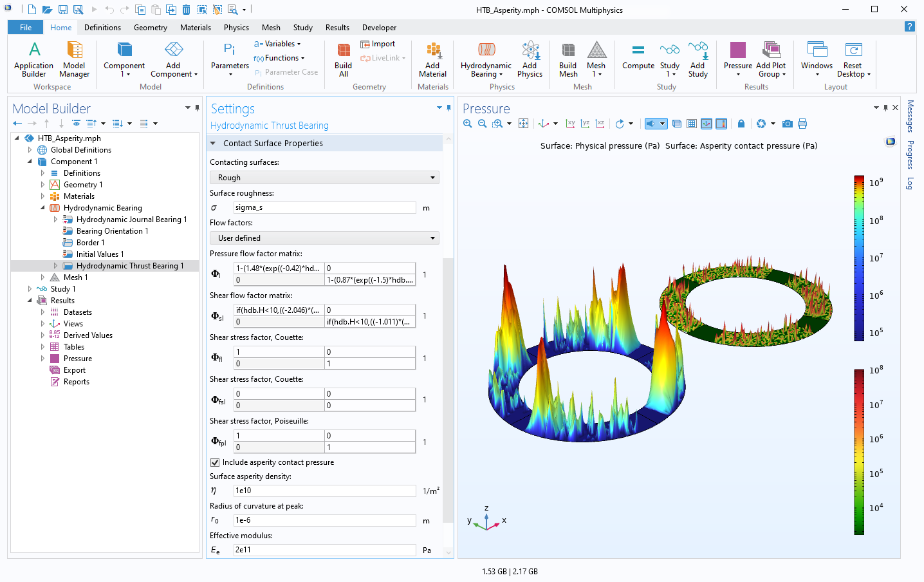Toggle the grid display in graphics toolbar
This screenshot has height=582, width=924.
point(692,124)
